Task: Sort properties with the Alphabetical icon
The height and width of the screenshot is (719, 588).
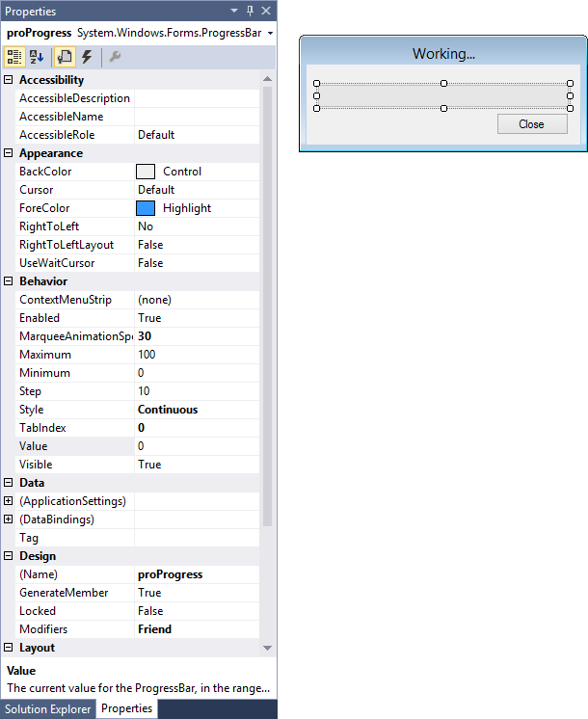Action: [37, 57]
